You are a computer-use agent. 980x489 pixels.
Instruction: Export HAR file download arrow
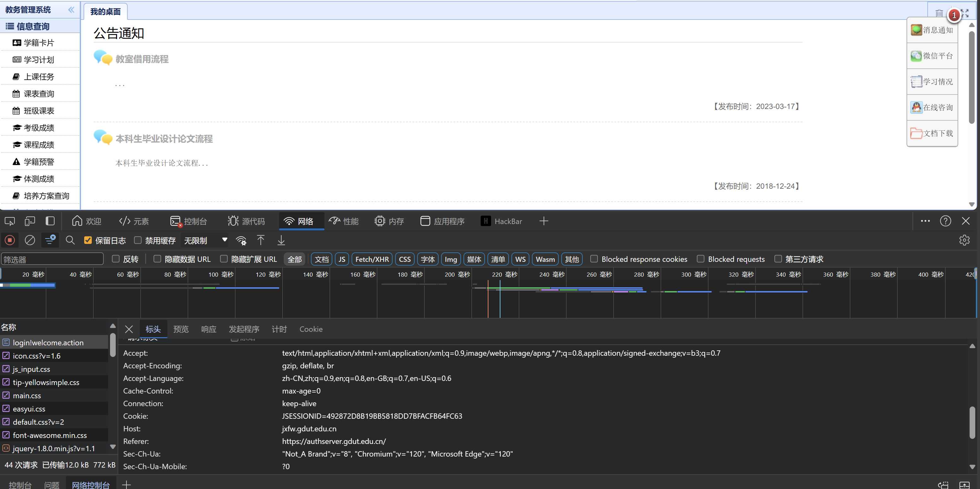pos(281,240)
